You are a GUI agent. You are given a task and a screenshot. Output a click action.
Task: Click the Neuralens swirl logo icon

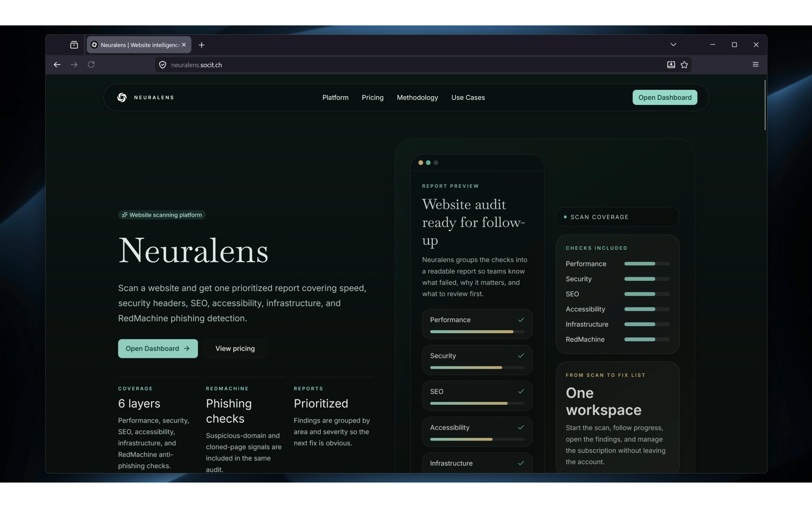point(122,97)
